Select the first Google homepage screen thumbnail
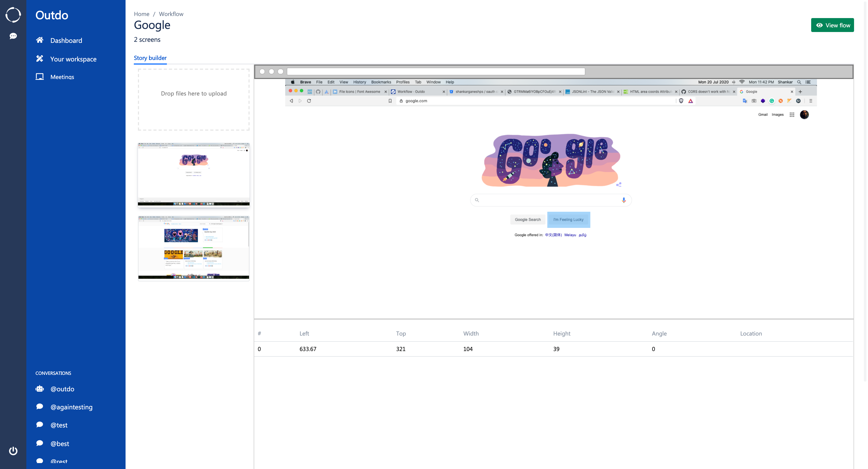This screenshot has height=469, width=868. (193, 174)
